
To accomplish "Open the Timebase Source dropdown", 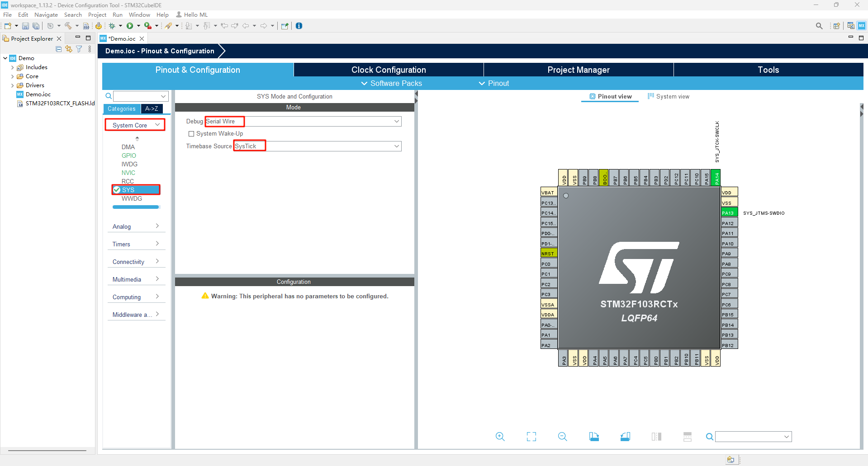I will point(396,146).
